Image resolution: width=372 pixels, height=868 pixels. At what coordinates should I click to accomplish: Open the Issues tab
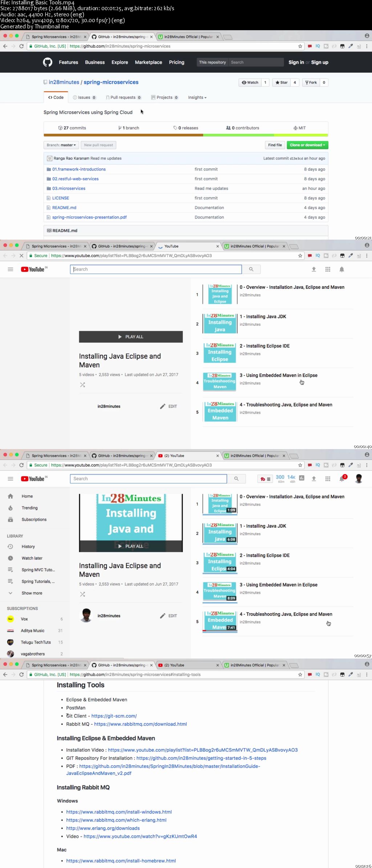(x=84, y=97)
